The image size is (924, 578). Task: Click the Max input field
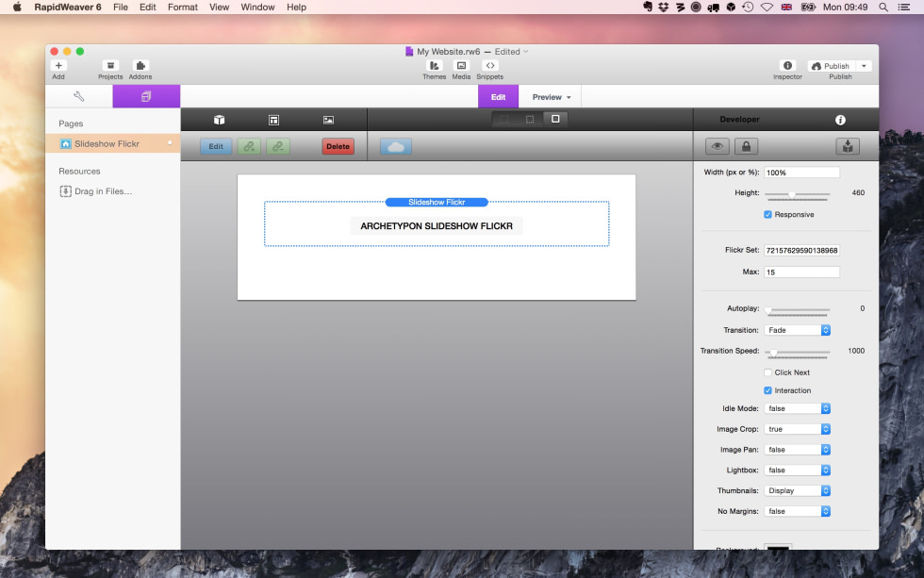point(801,272)
